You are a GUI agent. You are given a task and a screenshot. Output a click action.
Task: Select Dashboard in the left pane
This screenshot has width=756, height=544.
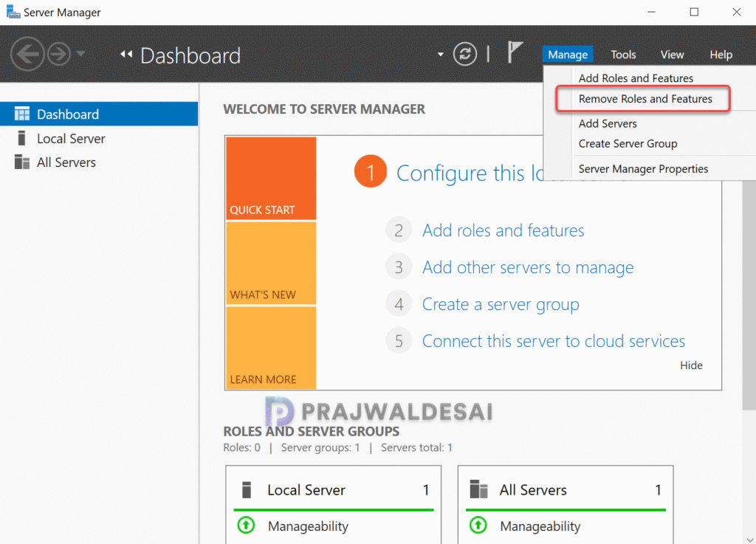pos(99,114)
